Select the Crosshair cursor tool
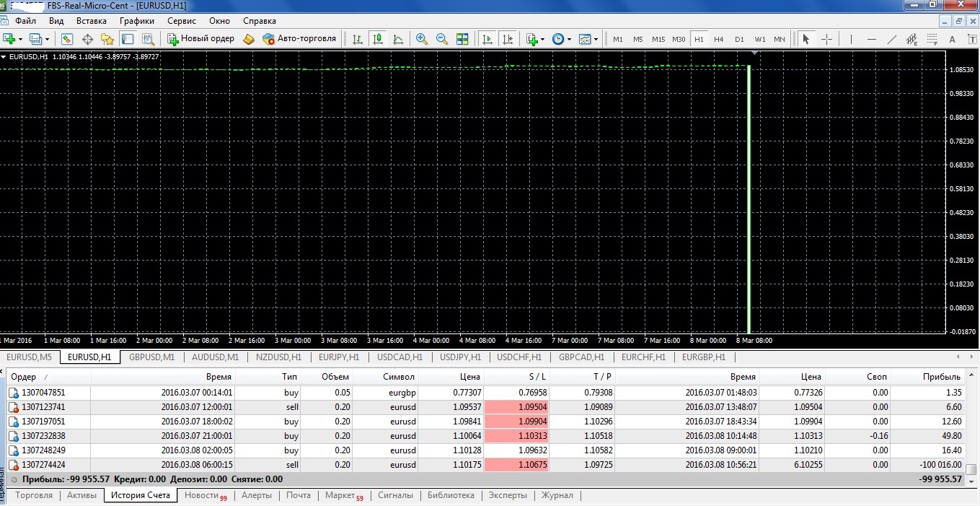 click(x=826, y=39)
